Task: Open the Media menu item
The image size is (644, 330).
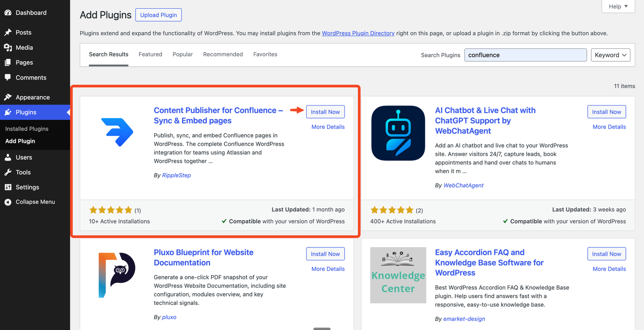Action: tap(35, 48)
